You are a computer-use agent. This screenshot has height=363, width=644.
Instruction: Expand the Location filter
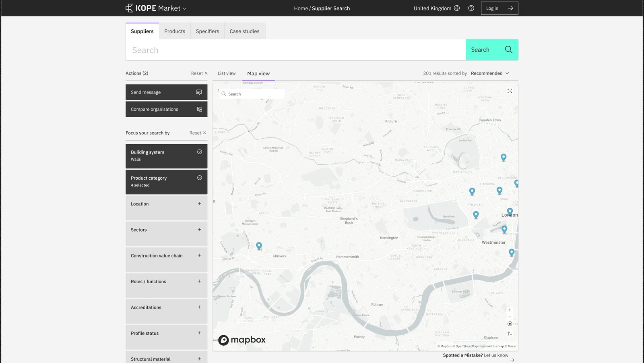coord(166,208)
